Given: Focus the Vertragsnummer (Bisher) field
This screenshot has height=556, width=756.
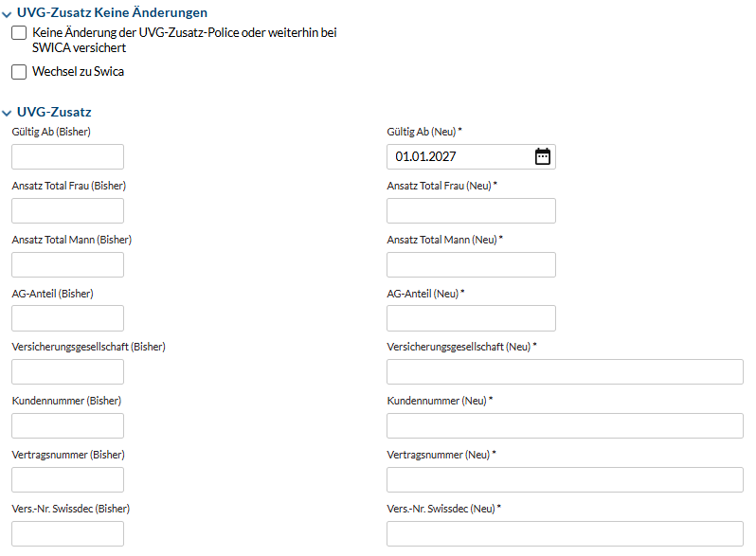Looking at the screenshot, I should click(x=67, y=480).
